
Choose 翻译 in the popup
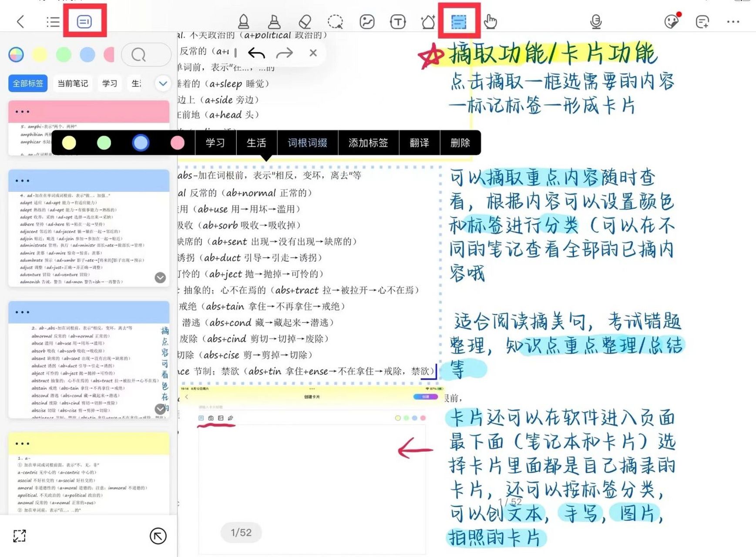419,143
